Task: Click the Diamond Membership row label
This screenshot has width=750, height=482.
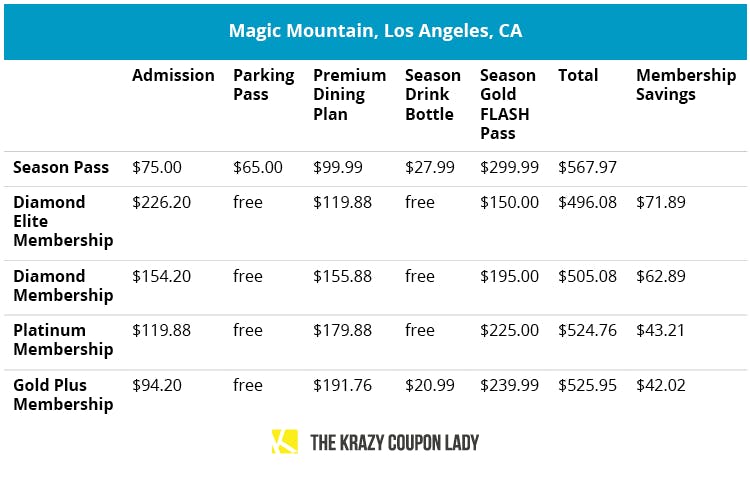Action: 63,285
